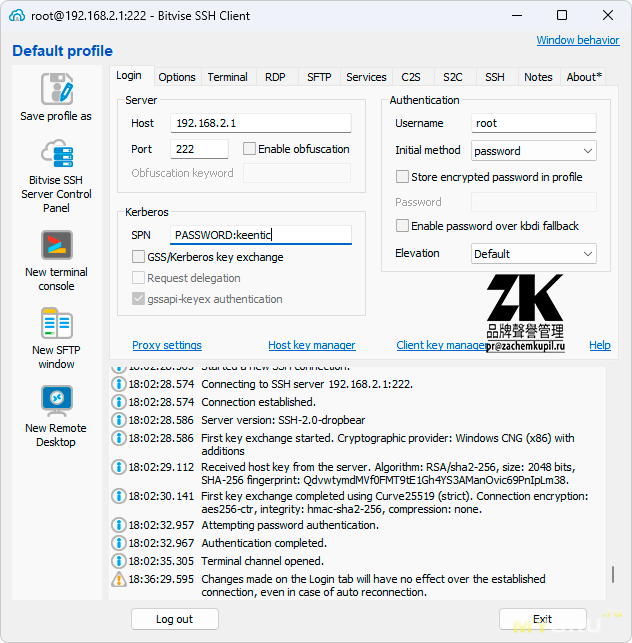Viewport: 632px width, 643px height.
Task: Click the Request delegation checkbox
Action: click(138, 278)
